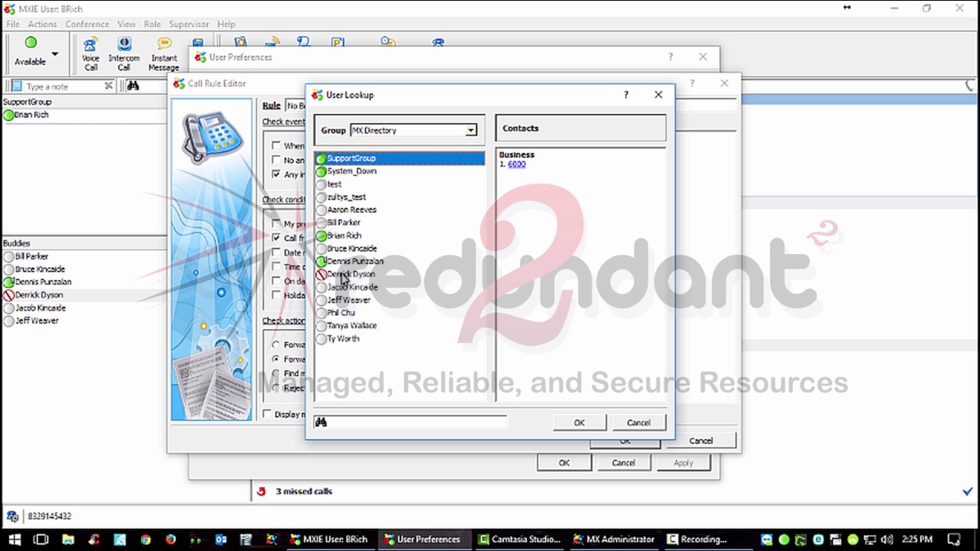Start an Intercom Call from the toolbar
Viewport: 980px width, 551px height.
[124, 54]
